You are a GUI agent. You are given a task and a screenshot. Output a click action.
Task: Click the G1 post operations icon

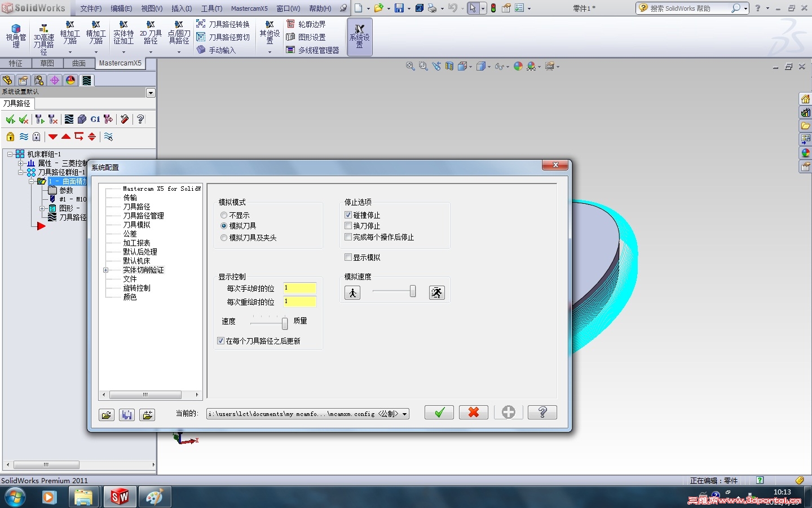tap(95, 119)
